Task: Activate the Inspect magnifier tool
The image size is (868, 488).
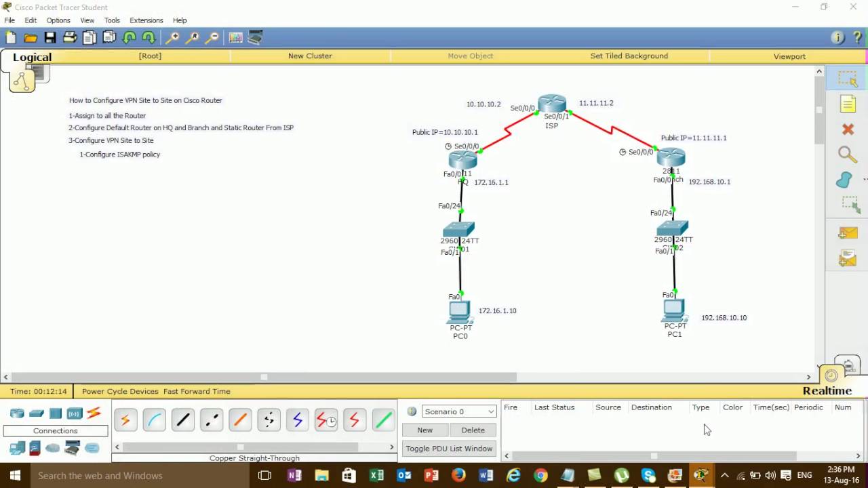Action: point(848,155)
